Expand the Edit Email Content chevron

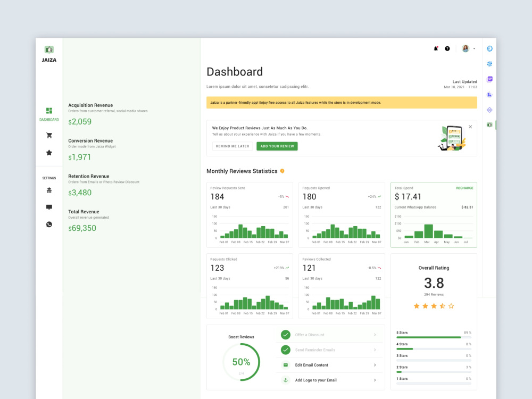(x=375, y=365)
